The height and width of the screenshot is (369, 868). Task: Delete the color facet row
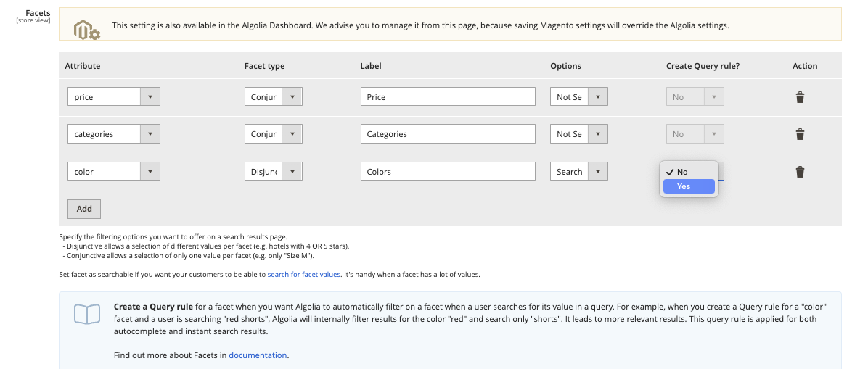coord(800,172)
